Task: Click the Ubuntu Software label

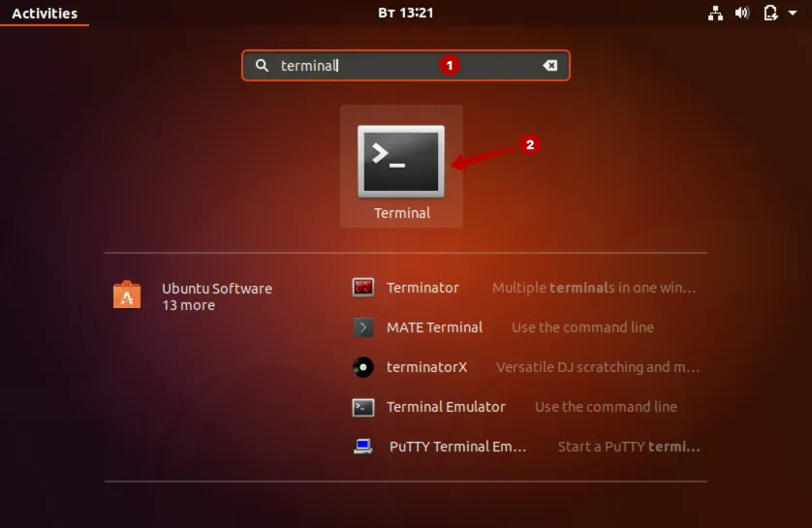Action: click(217, 289)
